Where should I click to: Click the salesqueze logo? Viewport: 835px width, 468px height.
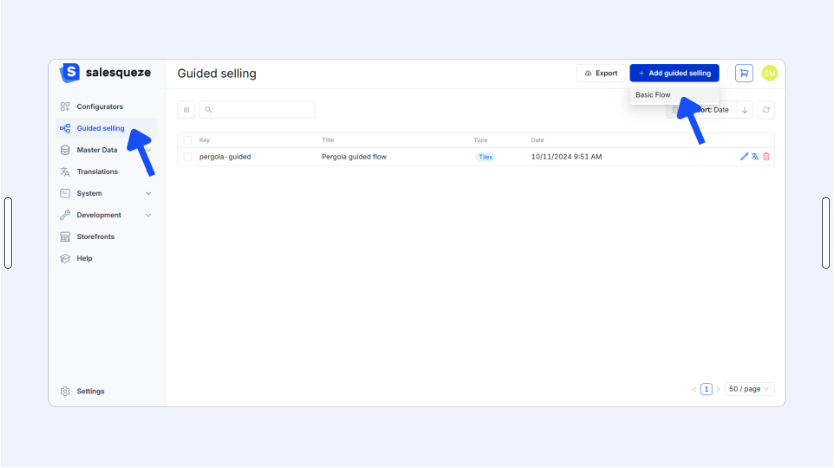pyautogui.click(x=105, y=72)
